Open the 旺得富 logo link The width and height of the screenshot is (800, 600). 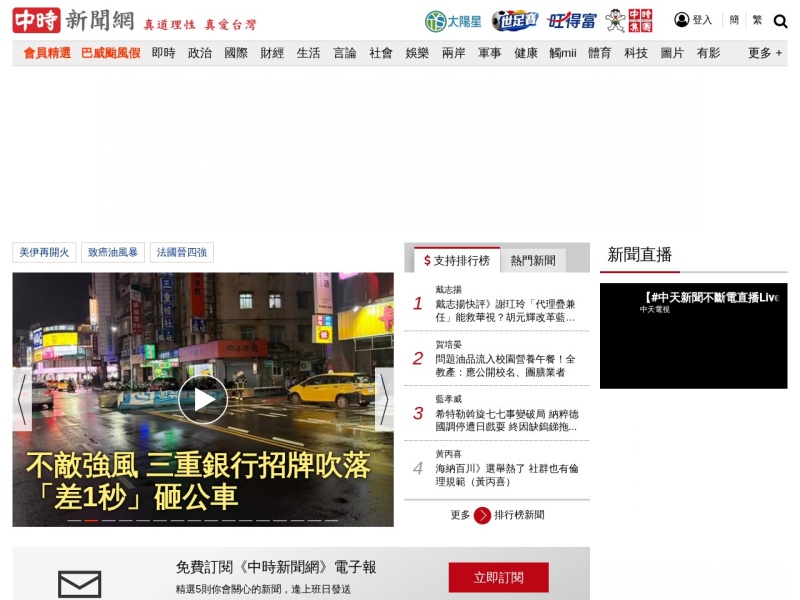click(571, 21)
